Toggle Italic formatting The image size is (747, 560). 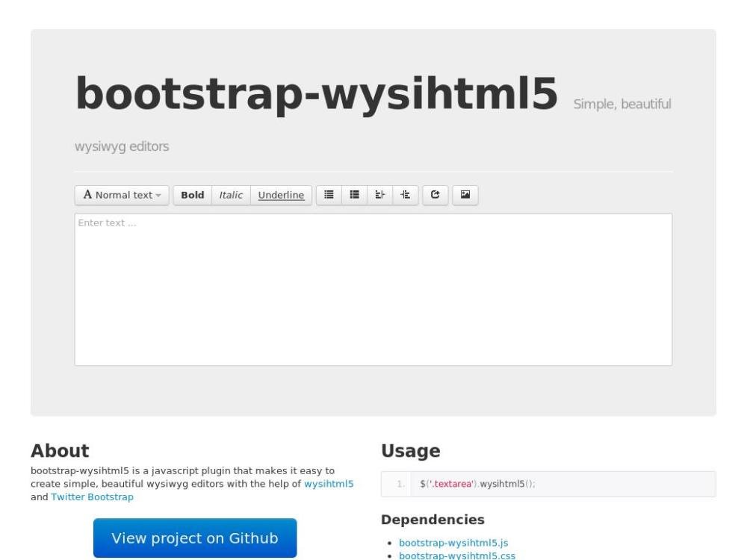click(231, 195)
